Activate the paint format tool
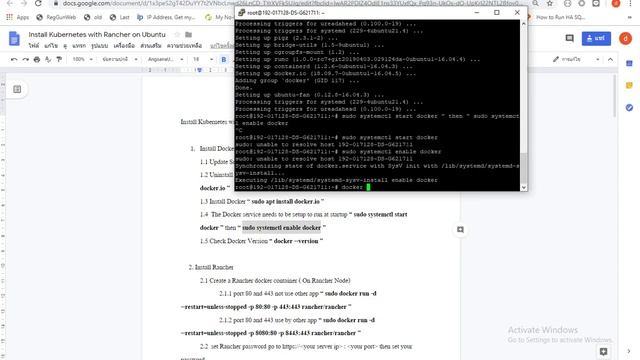The image size is (640, 360). point(59,60)
